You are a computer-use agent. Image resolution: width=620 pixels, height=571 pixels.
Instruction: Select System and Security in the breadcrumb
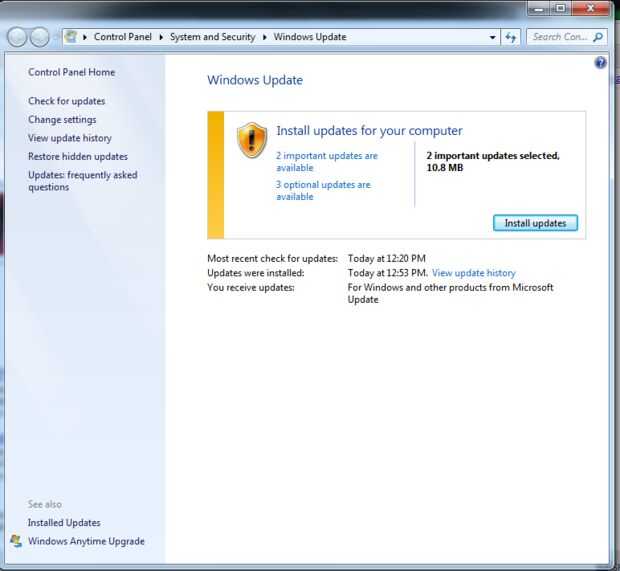coord(213,37)
